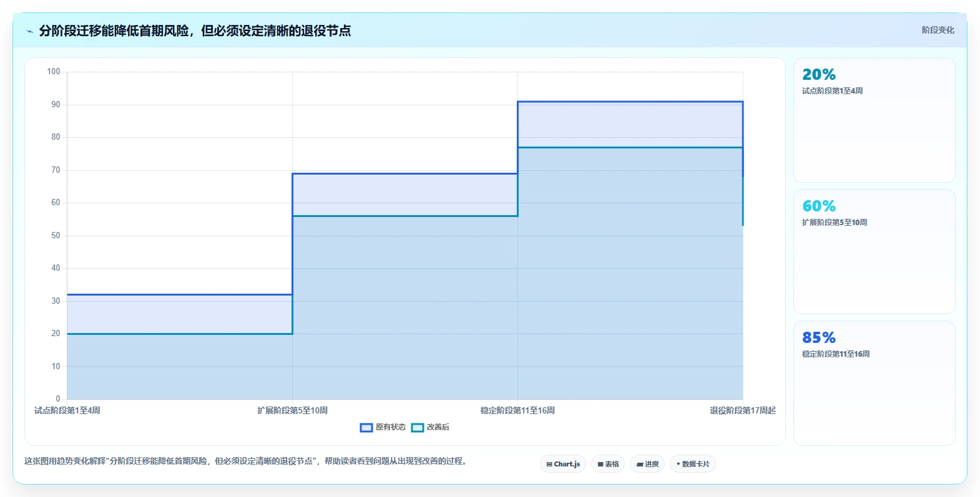Viewport: 980px width, 497px height.
Task: Click the 扩展阶段第5至10周 card caption
Action: pos(835,223)
